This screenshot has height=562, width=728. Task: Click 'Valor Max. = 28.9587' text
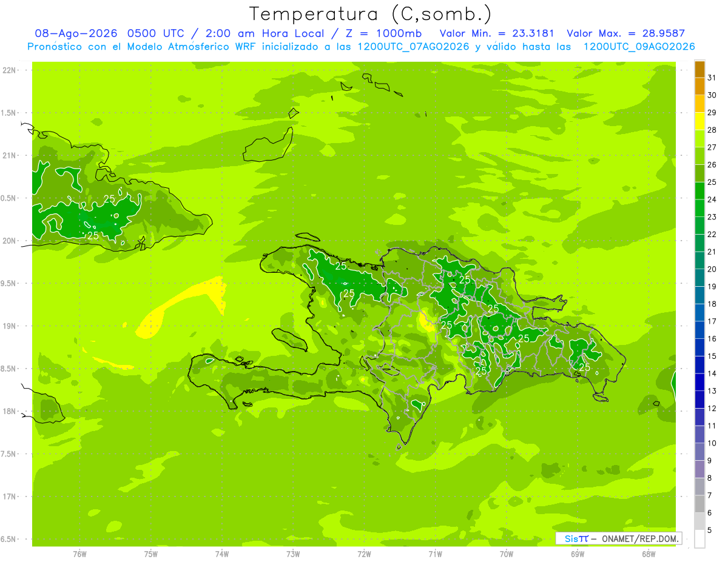click(x=625, y=33)
